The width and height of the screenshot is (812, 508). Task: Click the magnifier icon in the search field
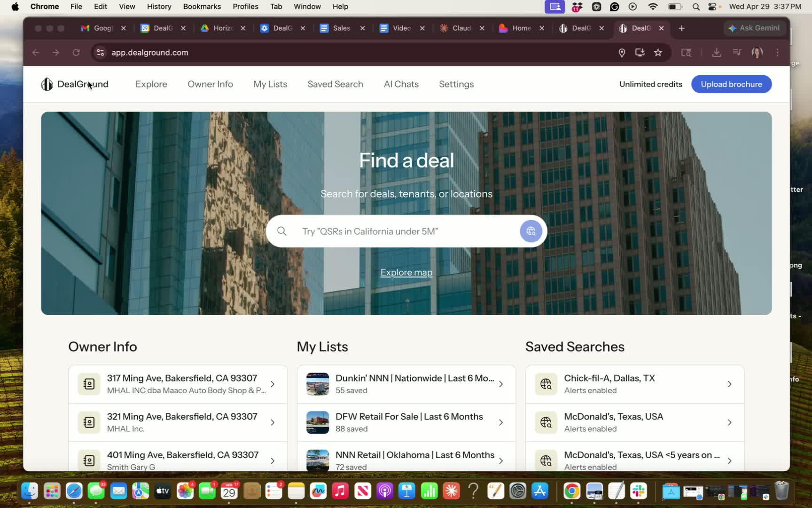(282, 231)
